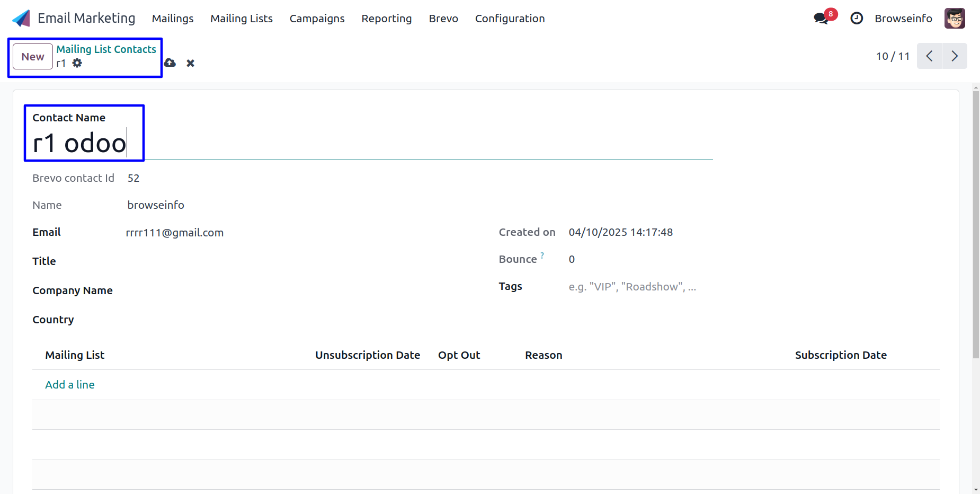
Task: Click the user avatar picture
Action: (x=955, y=19)
